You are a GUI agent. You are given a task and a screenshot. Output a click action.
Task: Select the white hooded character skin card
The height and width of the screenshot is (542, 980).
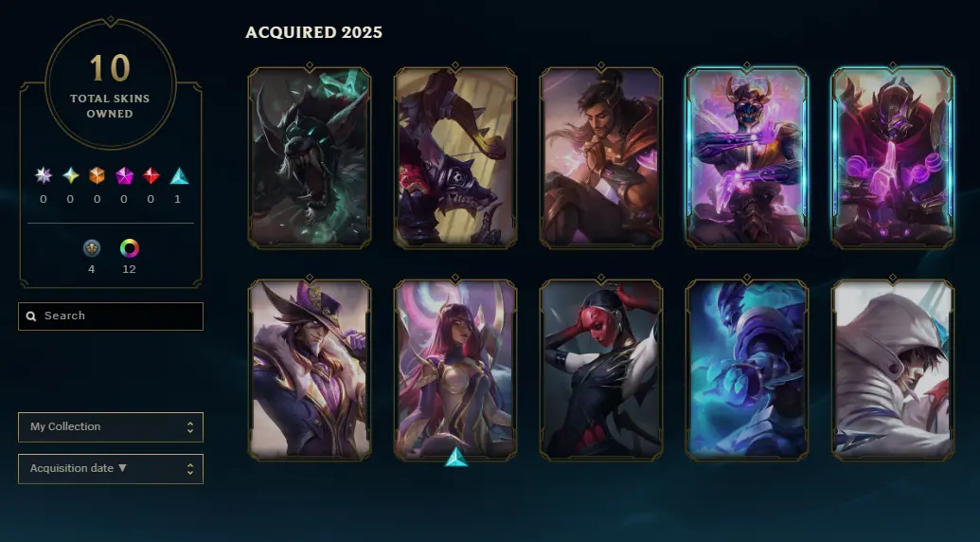click(893, 370)
